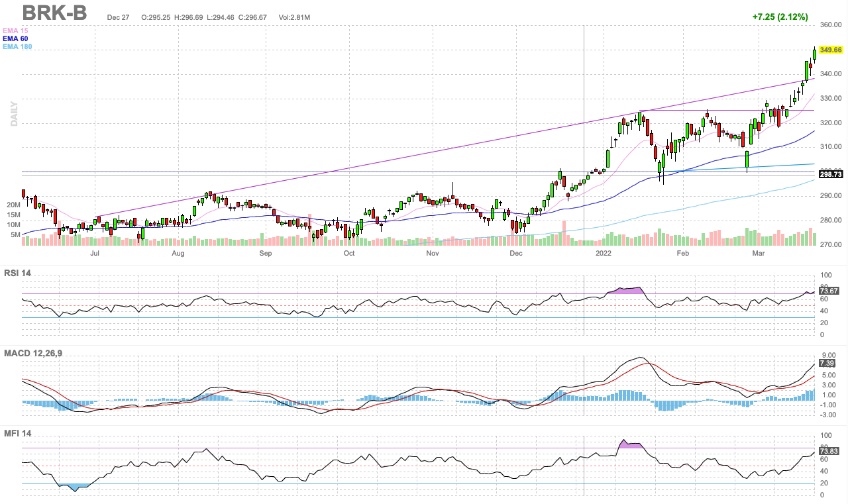Click the Vol:2.81M volume readout
The height and width of the screenshot is (504, 848).
[295, 17]
